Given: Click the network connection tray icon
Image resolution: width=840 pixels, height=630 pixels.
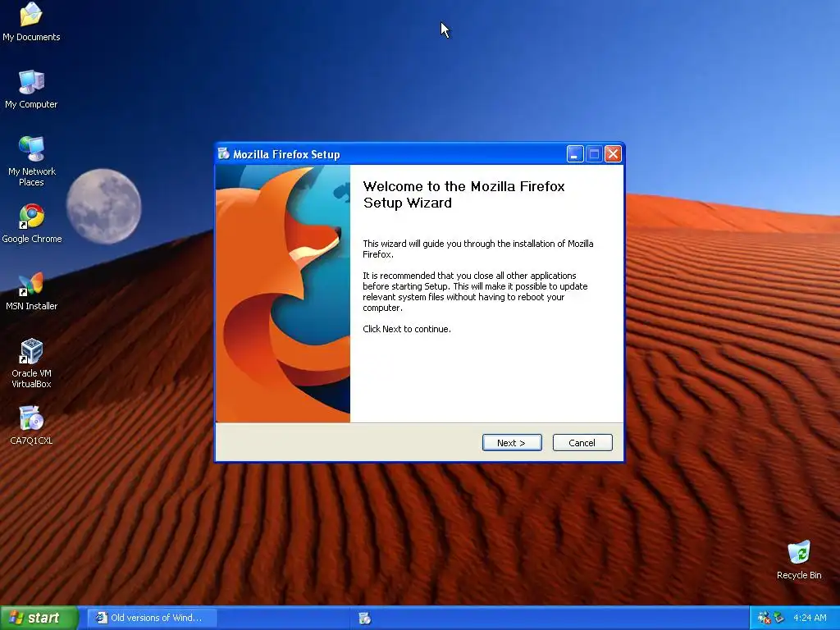Looking at the screenshot, I should pos(778,618).
